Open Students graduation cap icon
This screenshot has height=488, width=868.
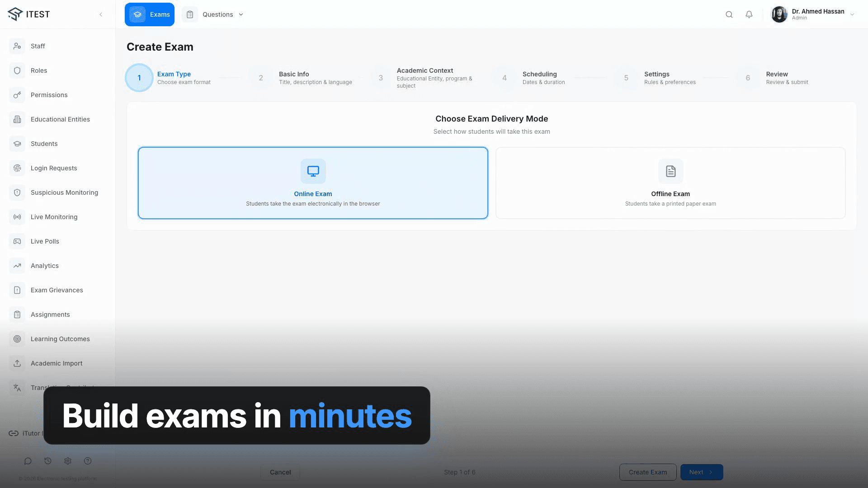[x=17, y=144]
